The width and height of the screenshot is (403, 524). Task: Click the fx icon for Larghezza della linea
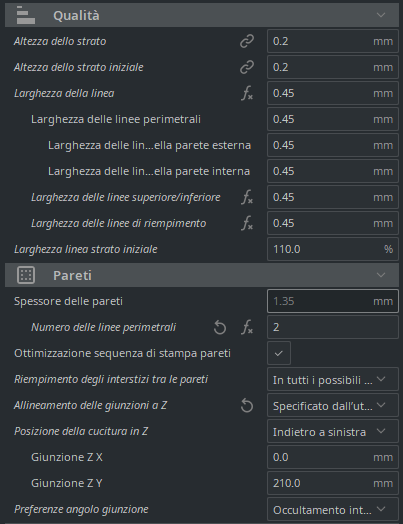click(x=247, y=93)
